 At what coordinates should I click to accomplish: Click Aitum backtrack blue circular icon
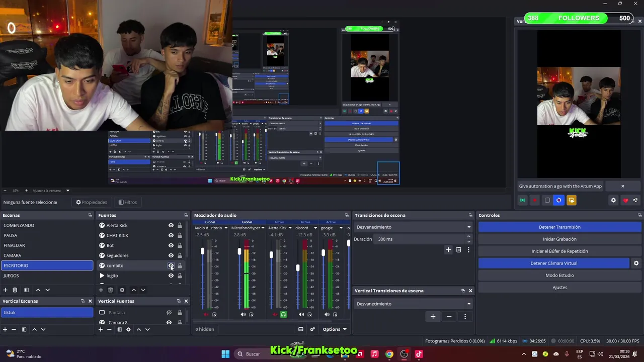558,200
